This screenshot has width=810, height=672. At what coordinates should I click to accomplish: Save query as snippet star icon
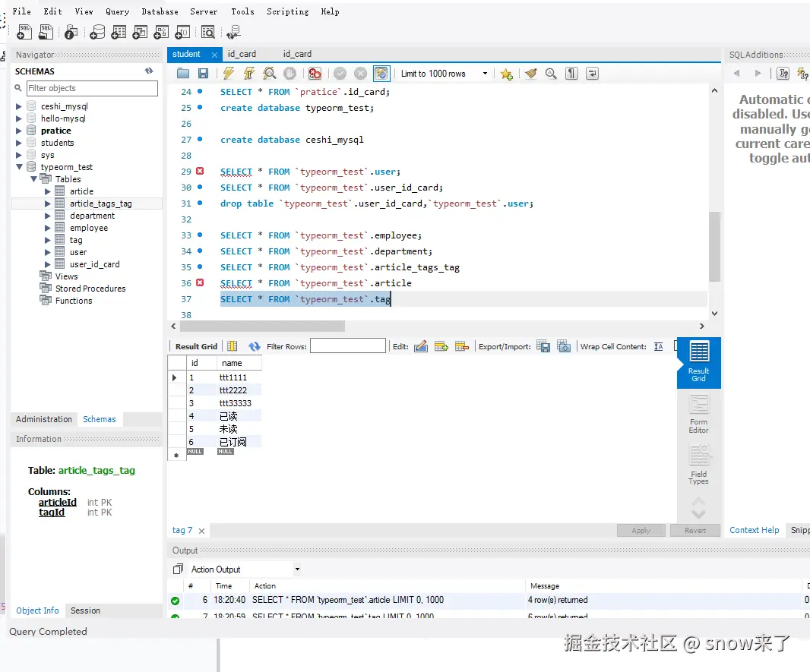click(x=506, y=74)
